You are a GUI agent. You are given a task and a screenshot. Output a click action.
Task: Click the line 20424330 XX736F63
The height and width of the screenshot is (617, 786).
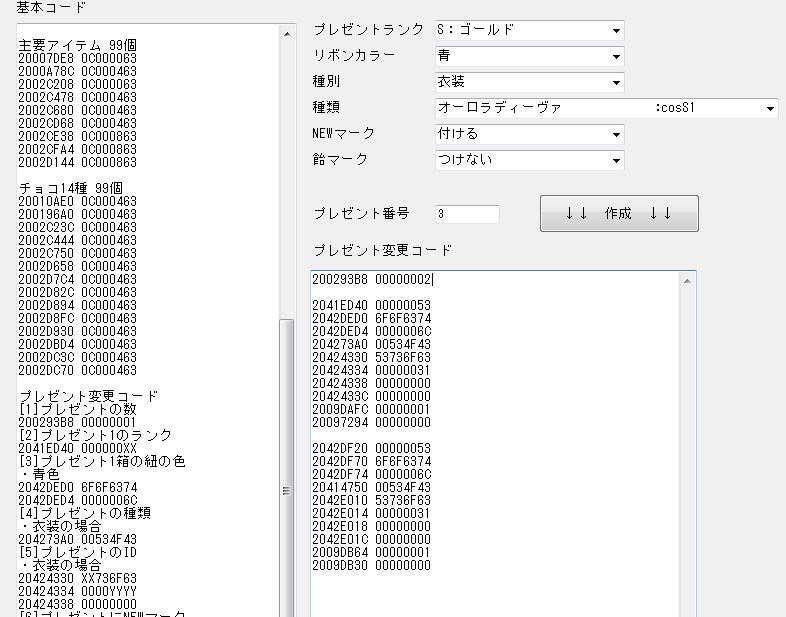[78, 579]
